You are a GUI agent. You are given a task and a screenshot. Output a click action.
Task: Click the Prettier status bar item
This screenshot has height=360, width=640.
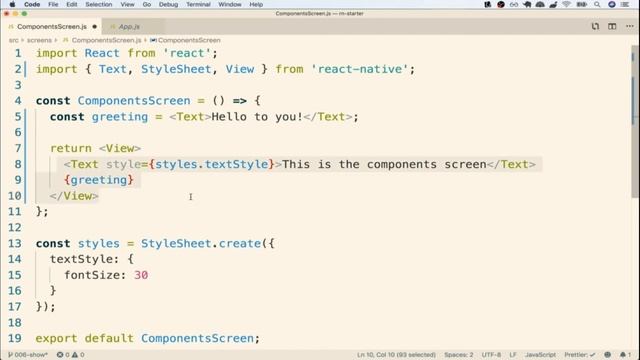pos(580,355)
